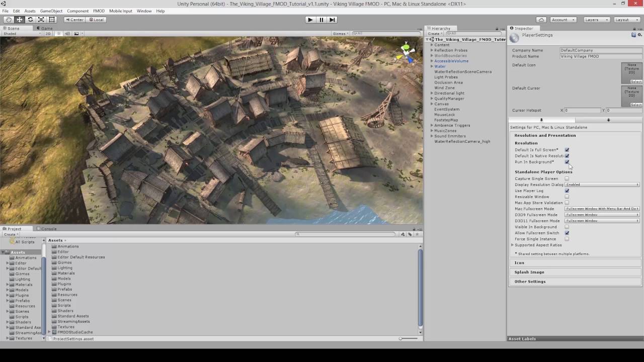Save search star icon in Project panel
The height and width of the screenshot is (362, 644).
(x=417, y=234)
